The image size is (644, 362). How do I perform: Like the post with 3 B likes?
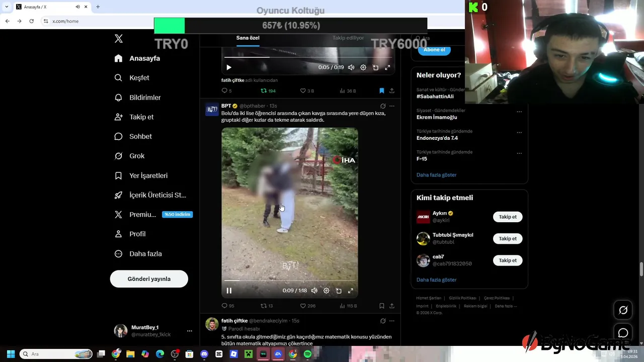pos(307,91)
